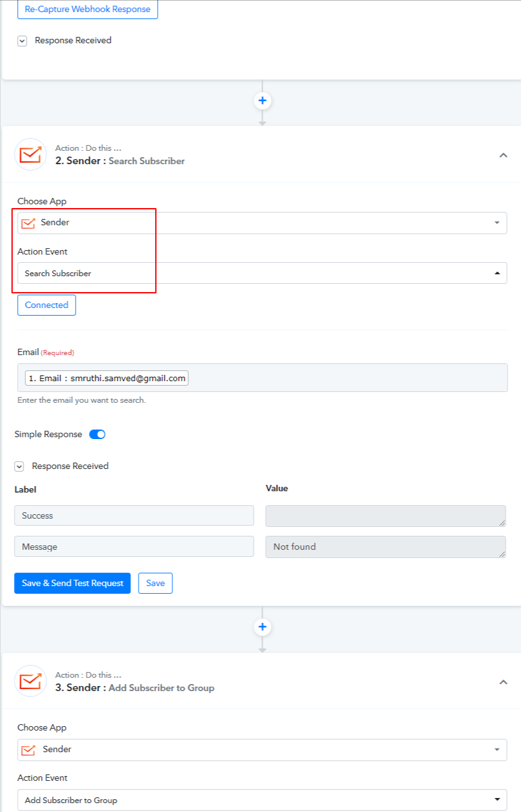Click Save & Send Test Request button
The height and width of the screenshot is (812, 521).
[73, 583]
